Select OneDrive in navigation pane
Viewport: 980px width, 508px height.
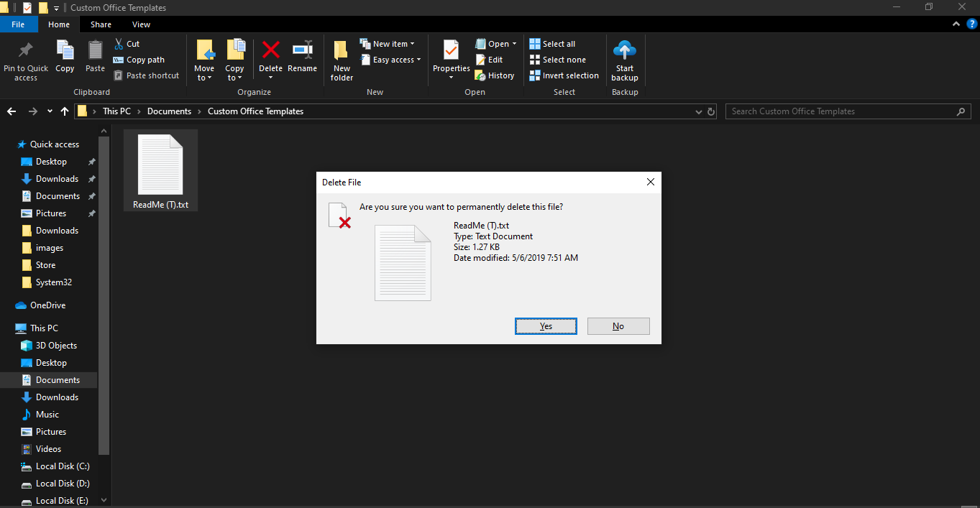47,305
